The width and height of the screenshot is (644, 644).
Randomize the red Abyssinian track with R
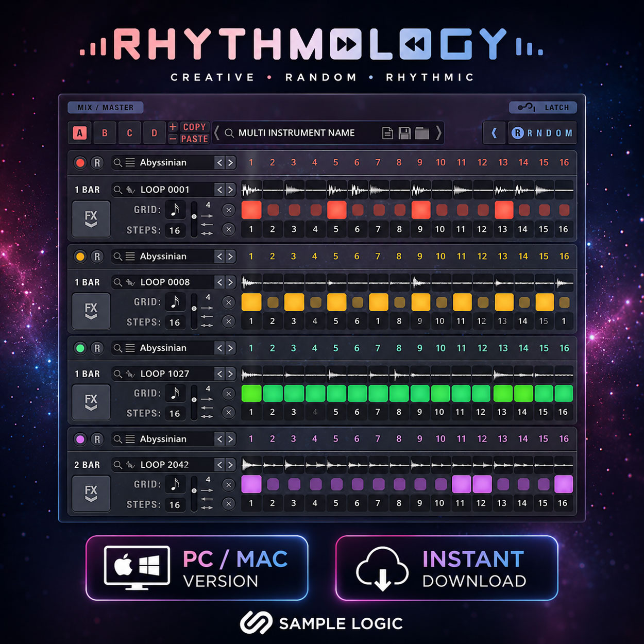tap(97, 163)
